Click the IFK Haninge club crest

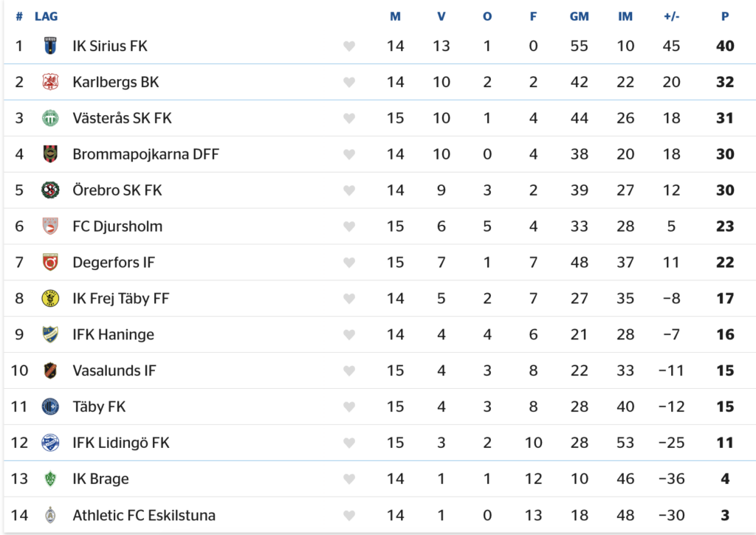pos(50,335)
